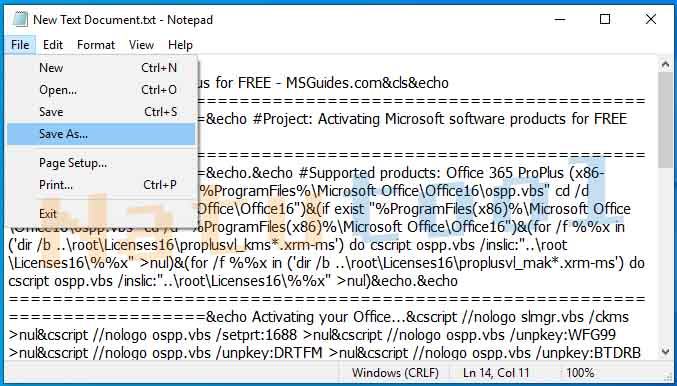Click the 100% zoom status entry
Screen dimensions: 677x386
pos(581,373)
